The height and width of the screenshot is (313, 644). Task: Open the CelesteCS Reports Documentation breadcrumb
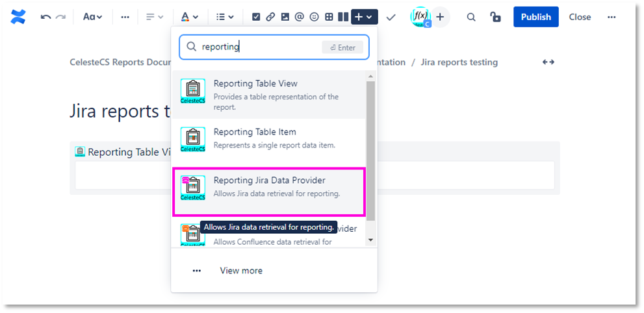(120, 62)
